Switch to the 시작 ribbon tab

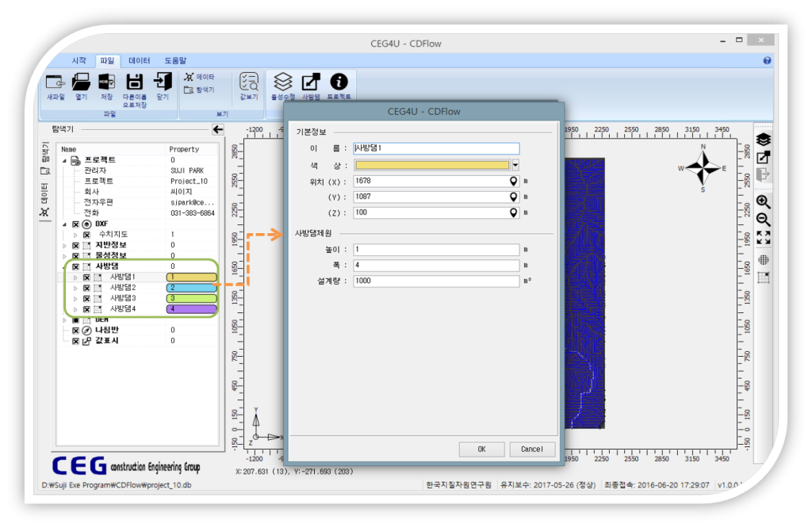[x=79, y=60]
